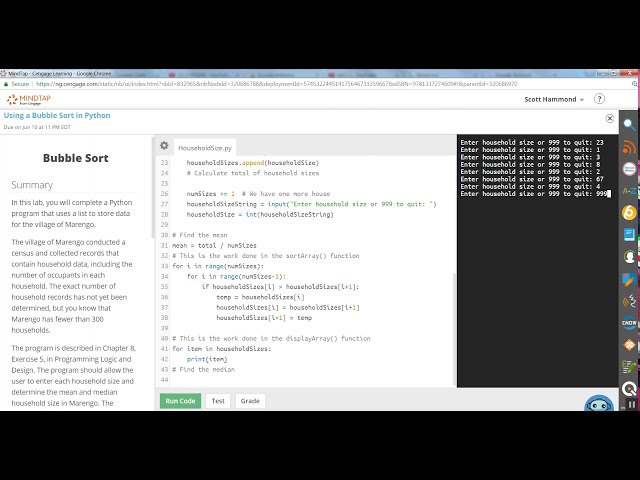Click line 43 '# Find the median' comment
Viewport: 640px width, 480px height.
pos(203,369)
